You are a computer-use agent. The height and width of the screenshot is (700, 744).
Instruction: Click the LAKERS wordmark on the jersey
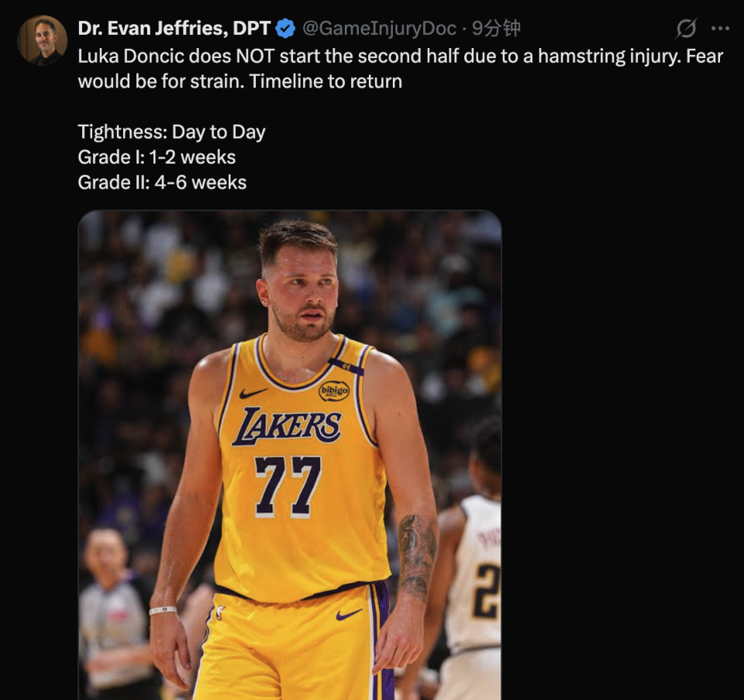[x=287, y=426]
